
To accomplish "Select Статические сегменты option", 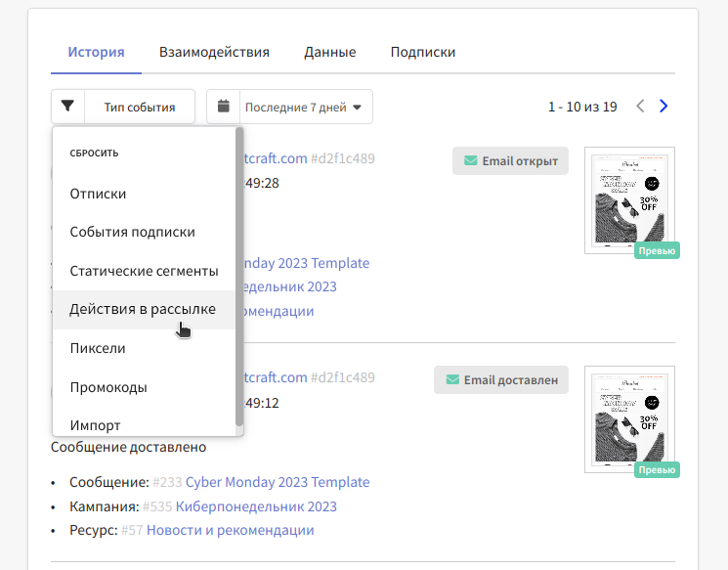I will click(x=144, y=271).
